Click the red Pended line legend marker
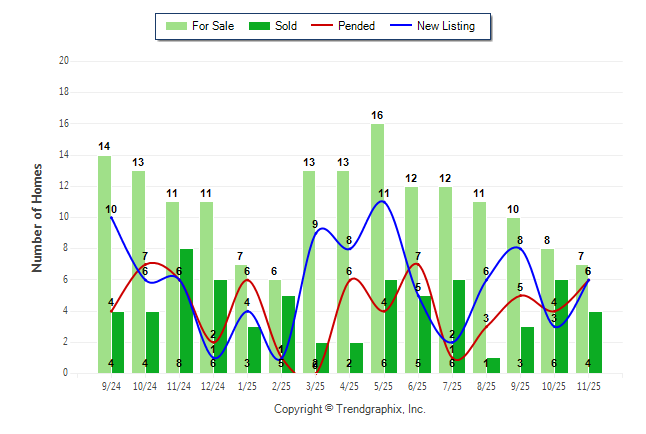 coord(320,26)
